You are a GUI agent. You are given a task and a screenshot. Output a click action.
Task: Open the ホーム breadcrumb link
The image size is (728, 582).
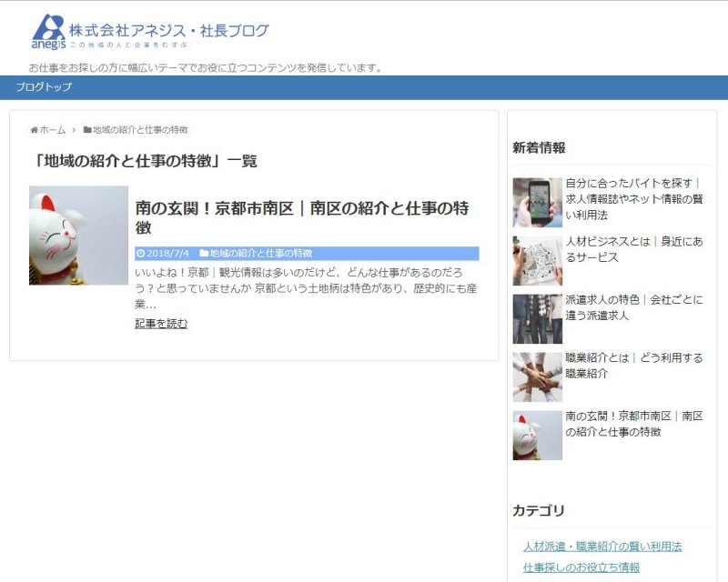click(x=53, y=130)
